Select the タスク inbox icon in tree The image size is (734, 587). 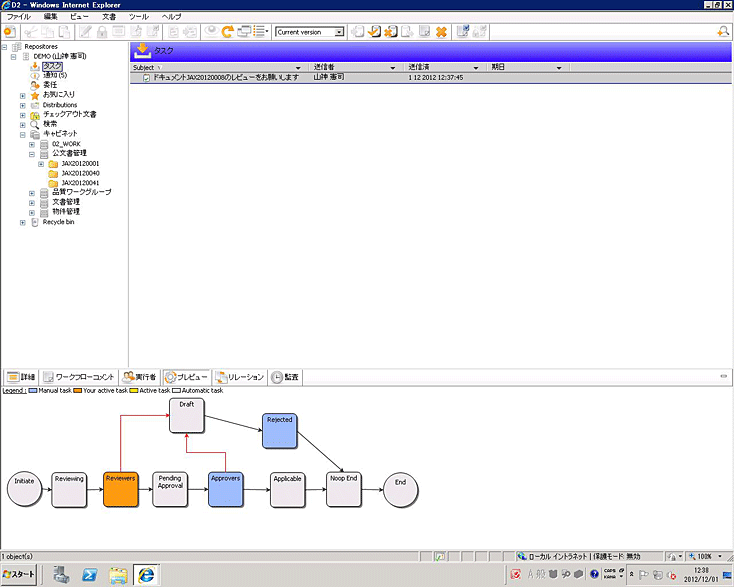[34, 66]
